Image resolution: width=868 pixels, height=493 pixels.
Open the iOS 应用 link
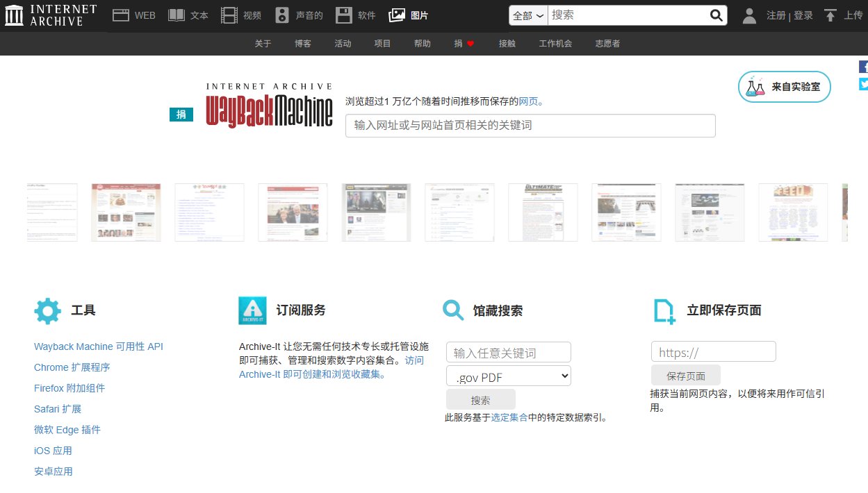coord(53,451)
